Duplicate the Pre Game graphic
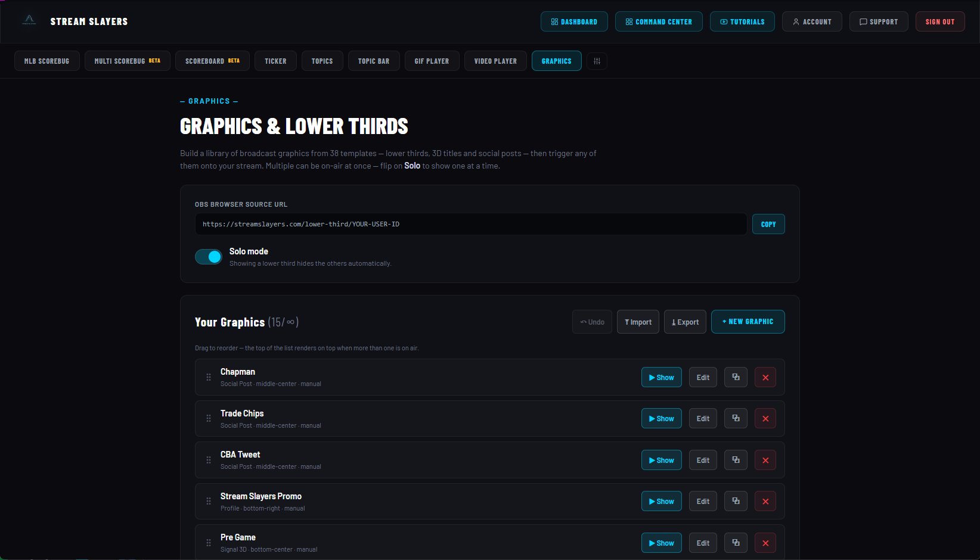Viewport: 980px width, 560px height. click(x=736, y=543)
